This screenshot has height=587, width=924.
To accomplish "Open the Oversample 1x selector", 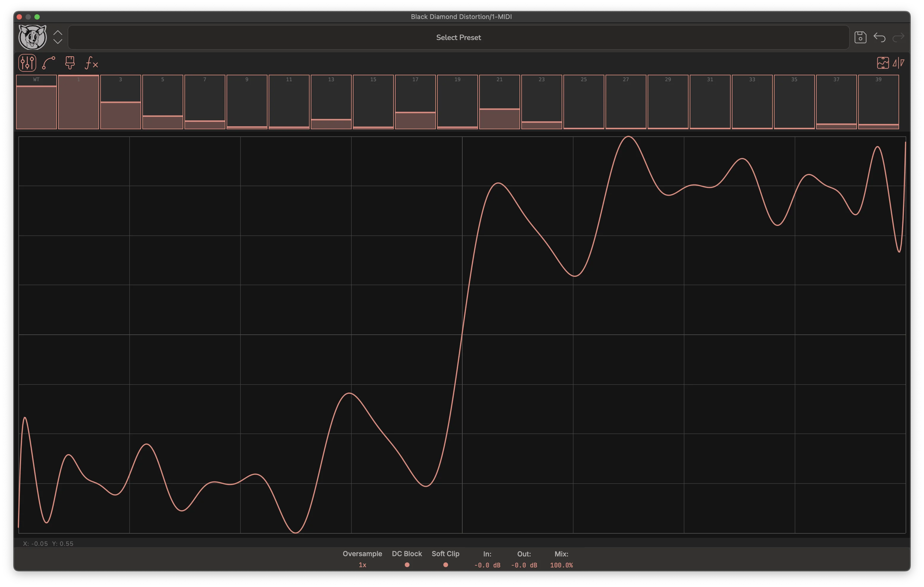I will (362, 565).
